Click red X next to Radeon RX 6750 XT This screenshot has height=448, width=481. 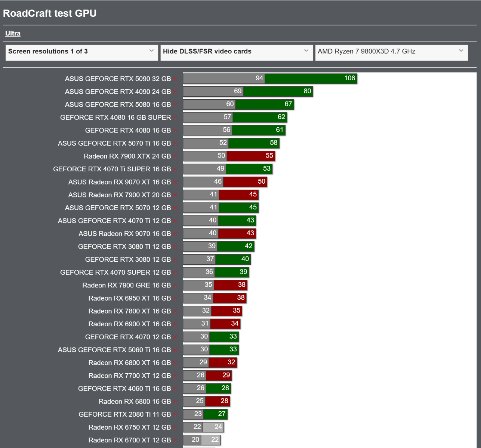[175, 428]
